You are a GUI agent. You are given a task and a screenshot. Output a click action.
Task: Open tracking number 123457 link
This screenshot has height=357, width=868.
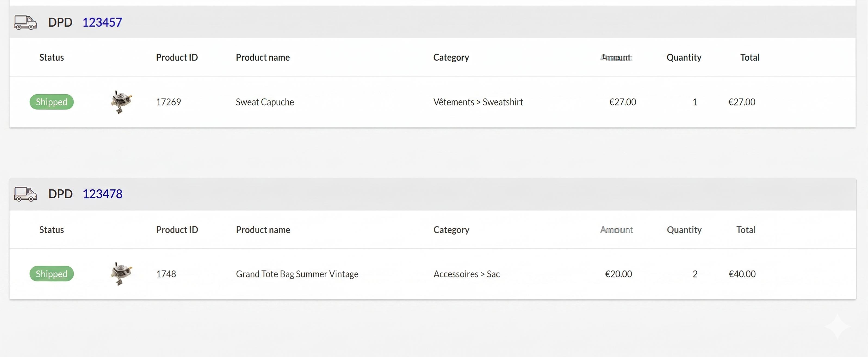tap(102, 23)
